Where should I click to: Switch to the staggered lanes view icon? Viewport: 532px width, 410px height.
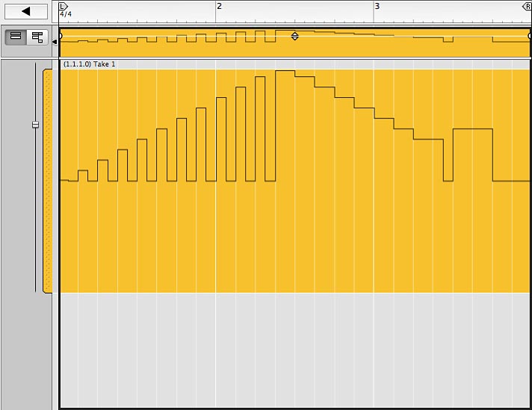coord(37,37)
